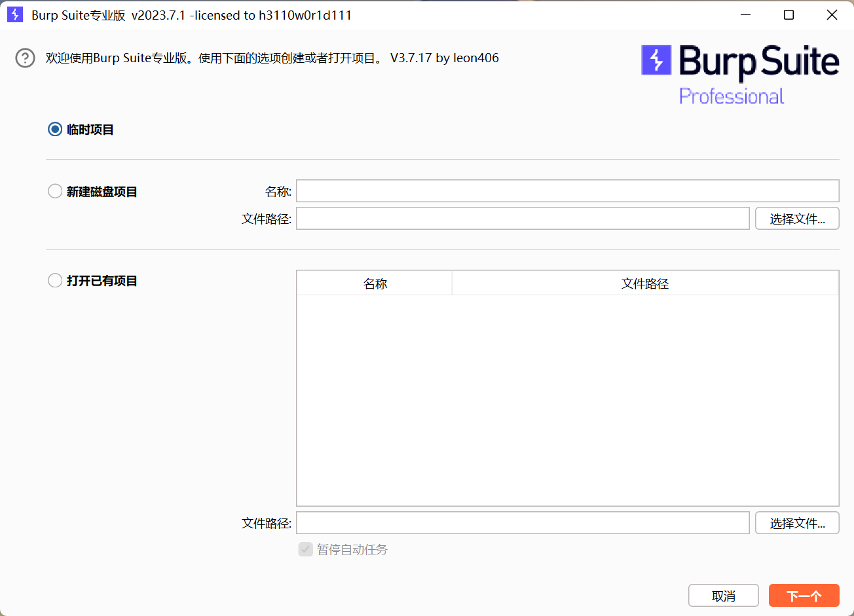854x616 pixels.
Task: Select the 临时项目 radio button
Action: 55,130
